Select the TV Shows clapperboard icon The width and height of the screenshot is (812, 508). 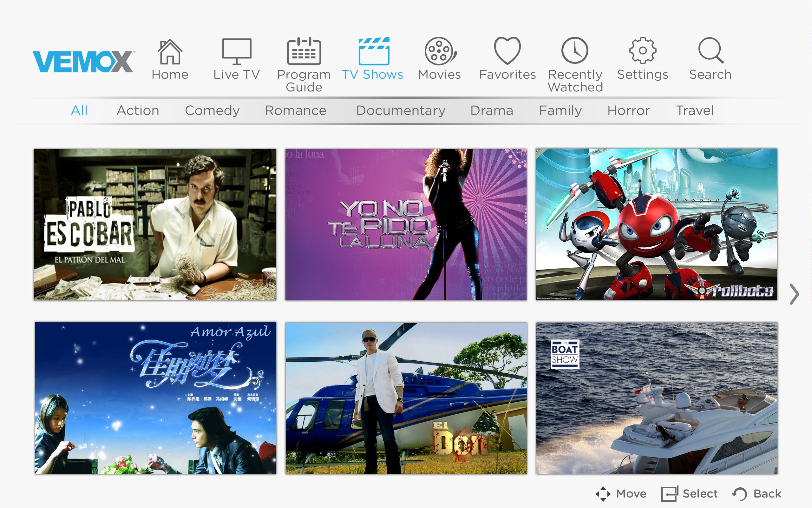click(x=374, y=51)
